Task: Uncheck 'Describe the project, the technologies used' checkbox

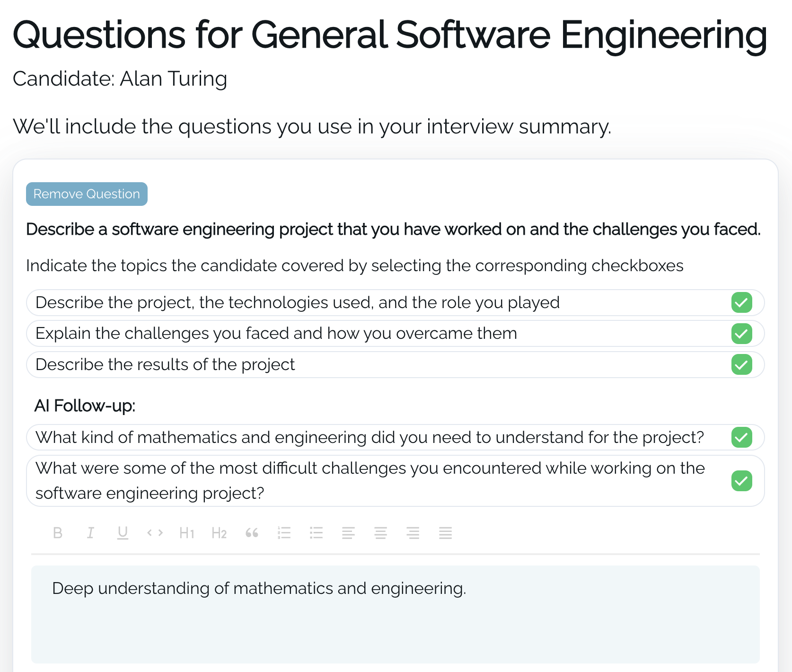Action: [x=741, y=302]
